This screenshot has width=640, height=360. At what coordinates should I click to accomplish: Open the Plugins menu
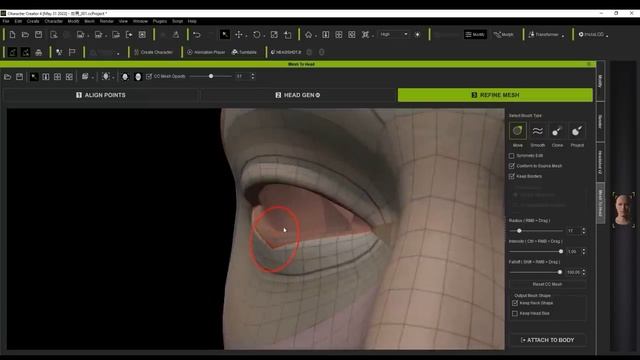click(160, 21)
